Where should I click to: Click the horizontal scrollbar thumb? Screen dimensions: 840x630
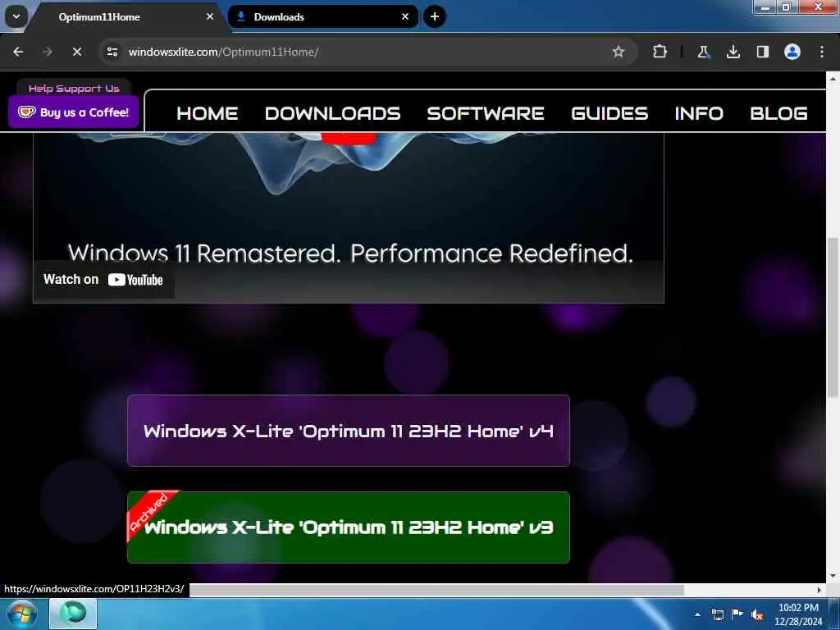tap(436, 590)
